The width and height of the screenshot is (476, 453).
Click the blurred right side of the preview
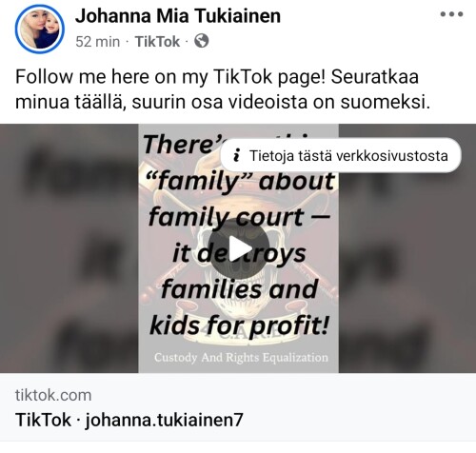coord(407,248)
